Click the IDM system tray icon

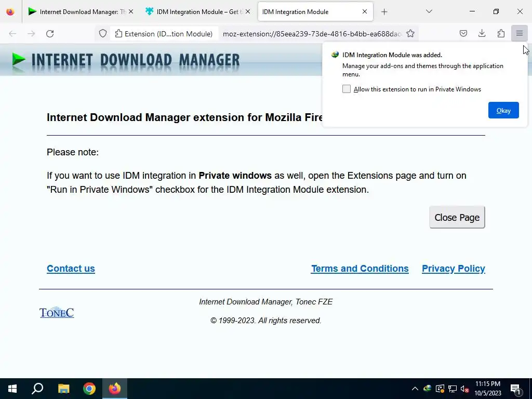pyautogui.click(x=428, y=389)
